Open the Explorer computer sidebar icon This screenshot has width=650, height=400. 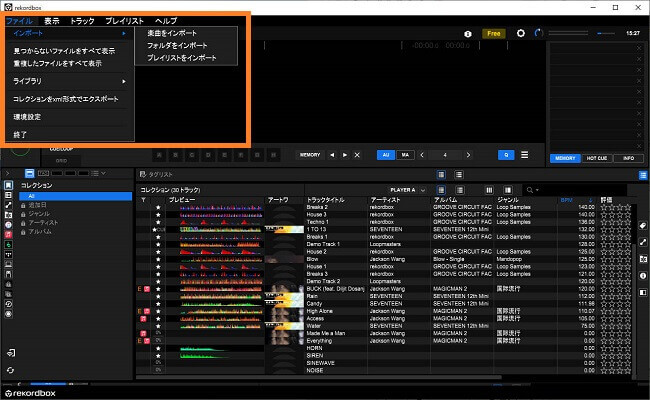[8, 264]
